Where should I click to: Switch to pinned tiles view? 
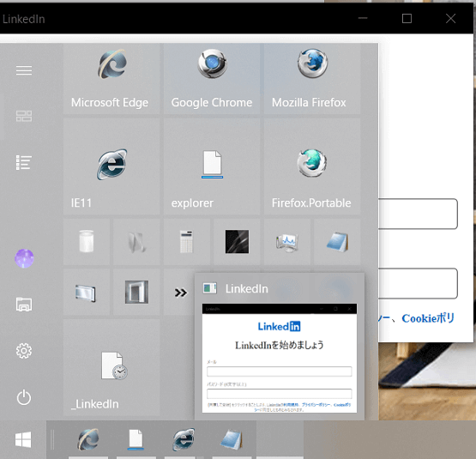24,116
